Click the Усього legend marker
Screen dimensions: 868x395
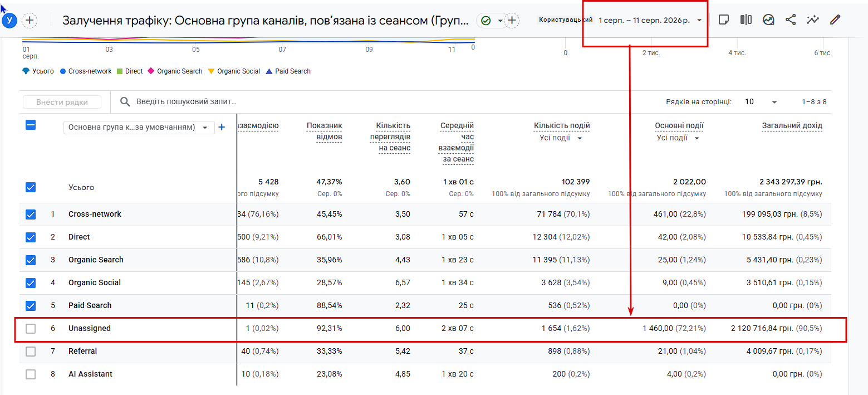coord(26,71)
